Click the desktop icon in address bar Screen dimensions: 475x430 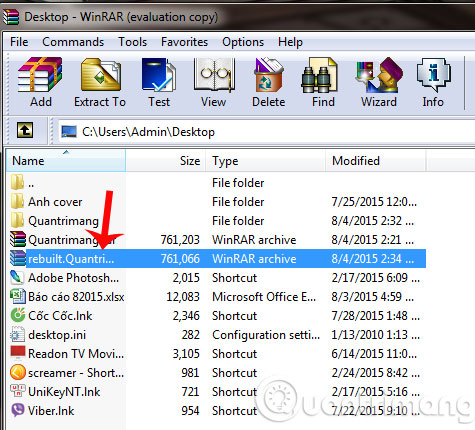pyautogui.click(x=69, y=132)
